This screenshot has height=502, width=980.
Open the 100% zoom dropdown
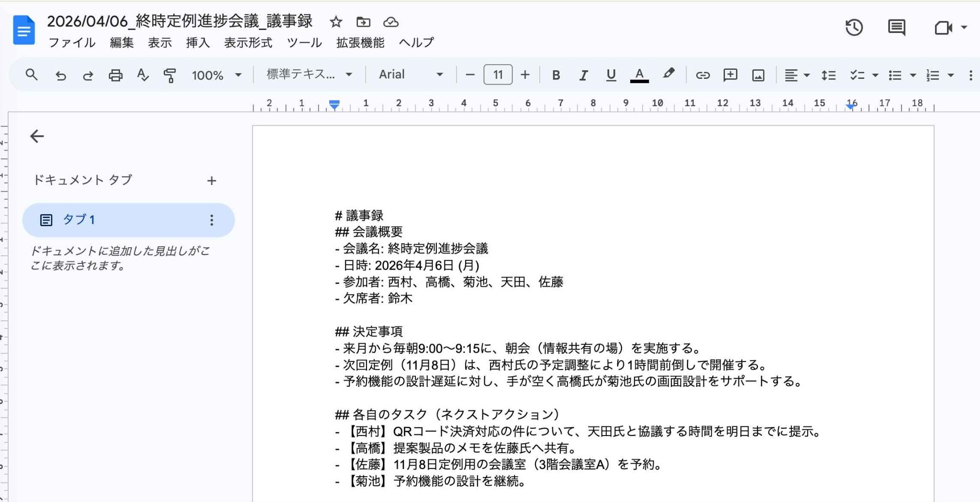click(216, 75)
